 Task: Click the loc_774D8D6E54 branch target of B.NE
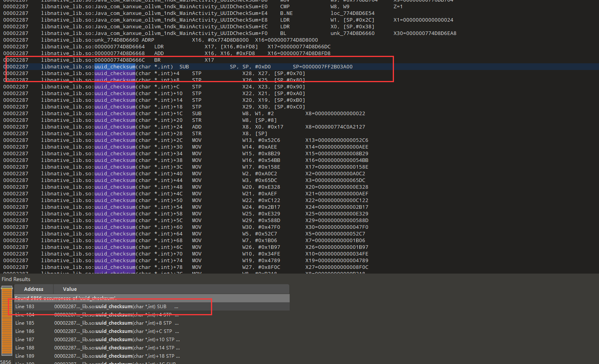352,13
